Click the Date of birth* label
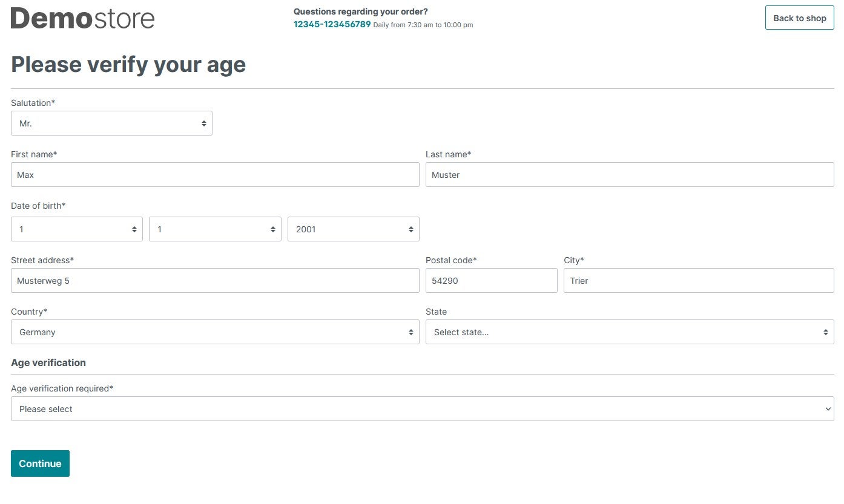 pyautogui.click(x=38, y=206)
